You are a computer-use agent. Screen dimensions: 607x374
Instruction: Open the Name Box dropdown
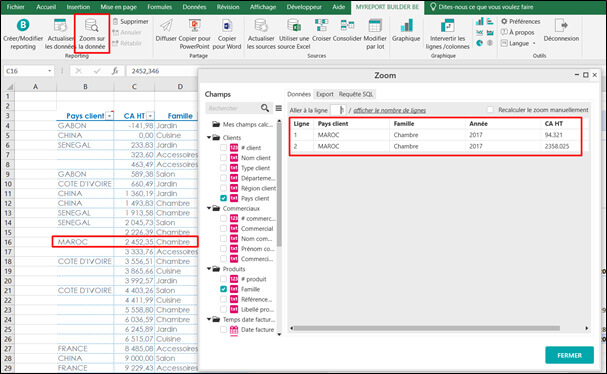pyautogui.click(x=50, y=71)
